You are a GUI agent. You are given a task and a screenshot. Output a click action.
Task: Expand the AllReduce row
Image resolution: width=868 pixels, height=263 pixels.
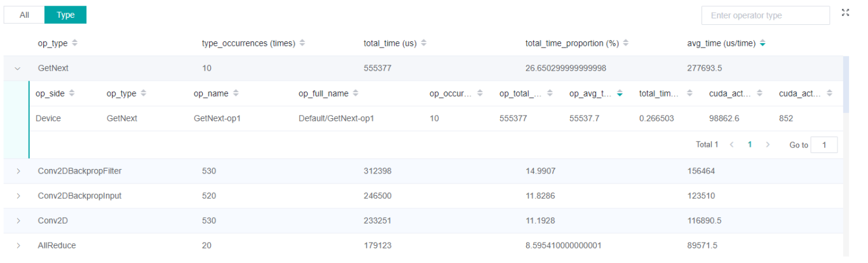coord(18,245)
